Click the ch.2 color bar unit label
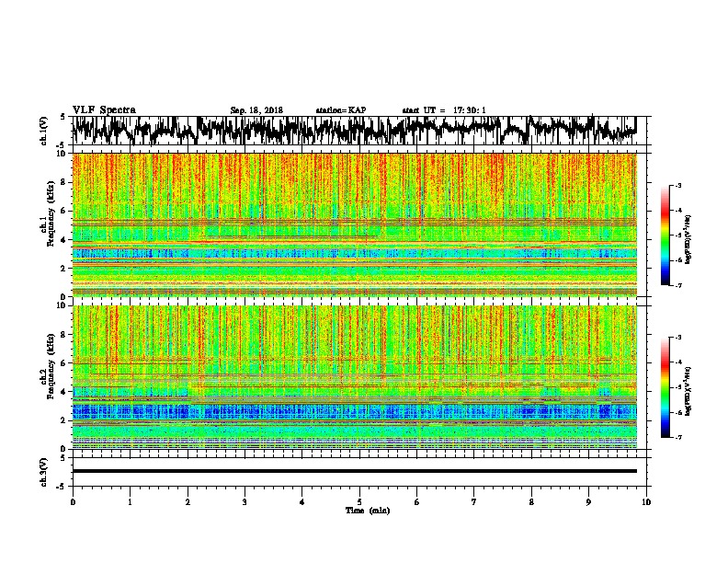The height and width of the screenshot is (563, 728). 688,391
